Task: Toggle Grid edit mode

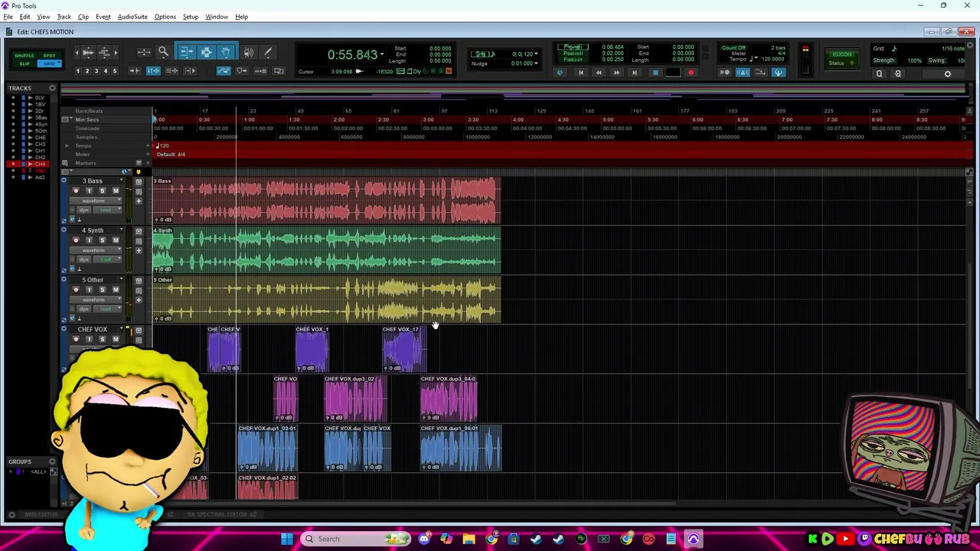Action: [49, 64]
